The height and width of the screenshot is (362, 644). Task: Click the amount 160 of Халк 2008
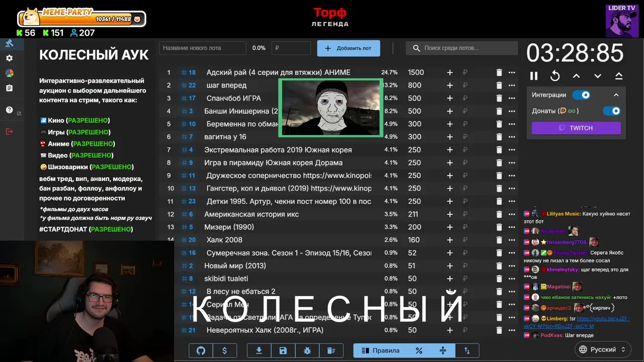click(414, 240)
